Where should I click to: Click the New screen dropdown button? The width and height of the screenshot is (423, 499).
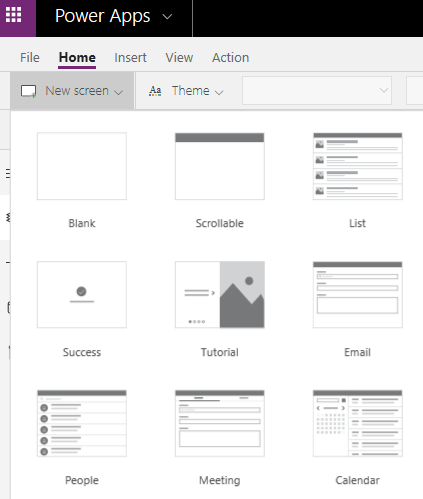coord(72,91)
